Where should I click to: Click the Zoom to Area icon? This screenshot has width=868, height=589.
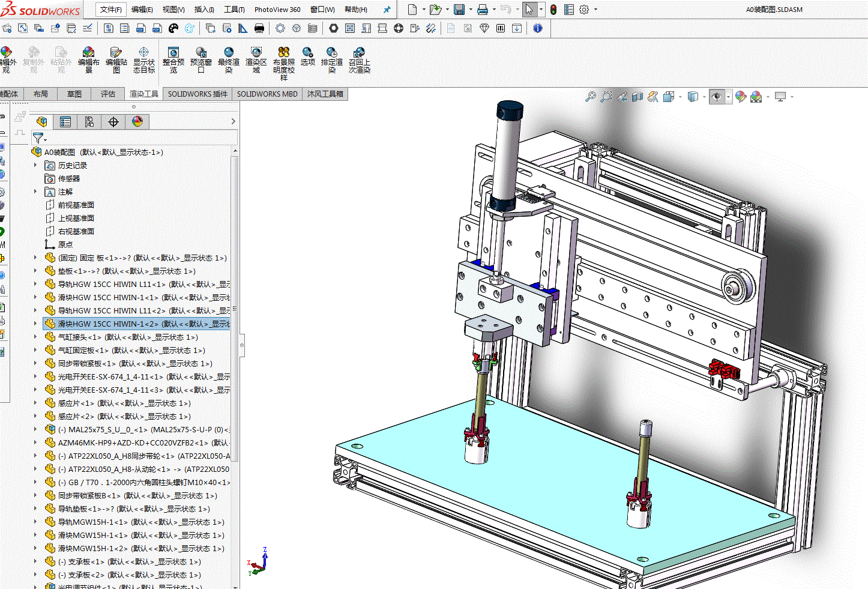pyautogui.click(x=606, y=97)
